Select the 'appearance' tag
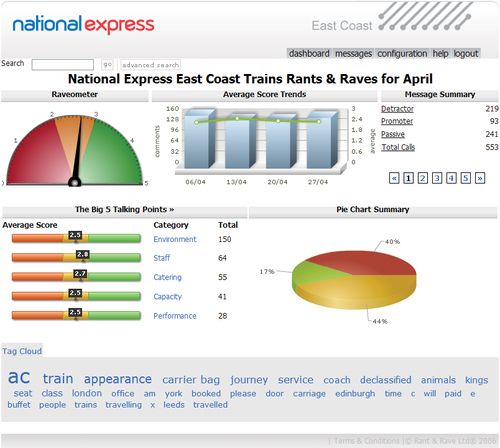Image resolution: width=500 pixels, height=448 pixels. [118, 379]
